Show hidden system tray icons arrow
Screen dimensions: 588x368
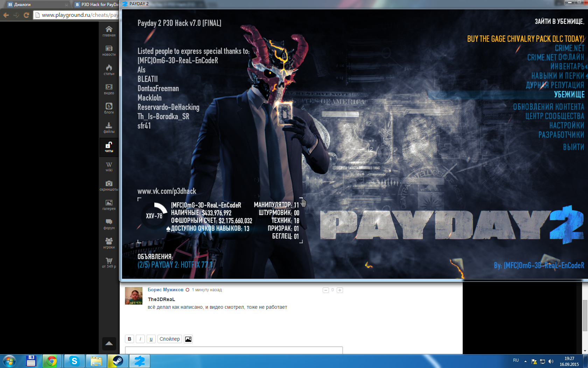(525, 361)
